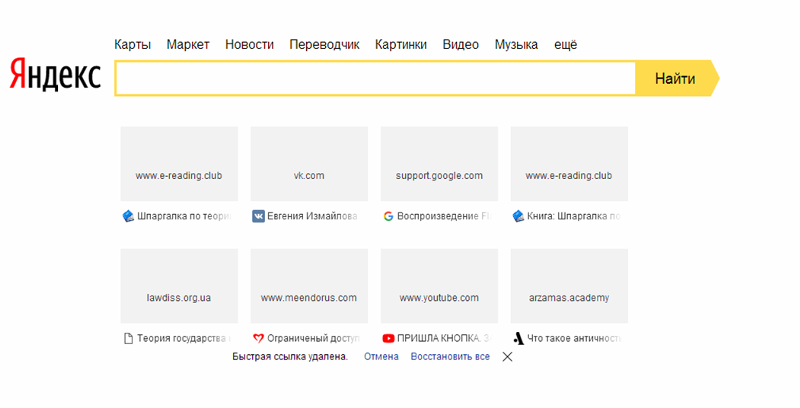Screen dimensions: 800x408
Task: Open the Теория государства link
Action: (184, 339)
